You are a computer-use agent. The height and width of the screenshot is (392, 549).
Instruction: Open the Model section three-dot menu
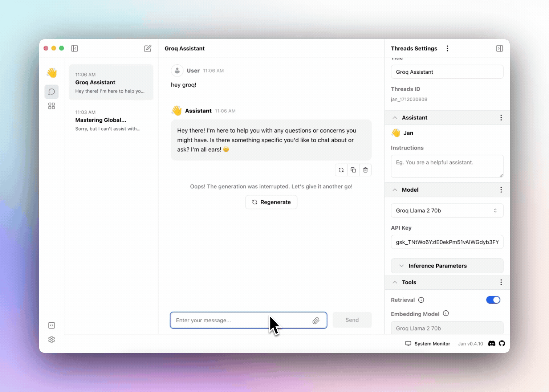coord(501,189)
